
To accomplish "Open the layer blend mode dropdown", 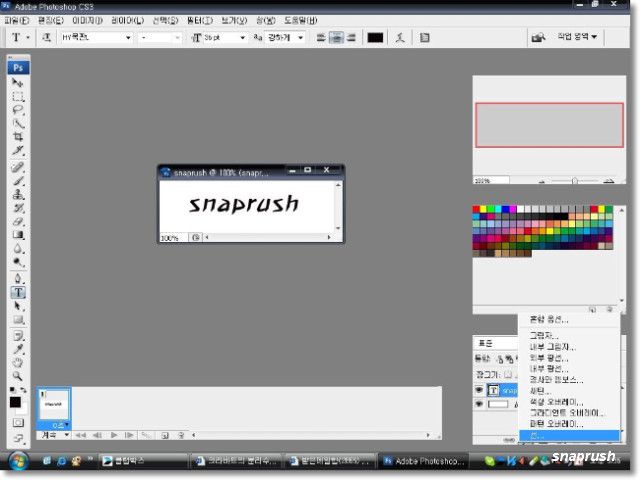I will point(496,343).
